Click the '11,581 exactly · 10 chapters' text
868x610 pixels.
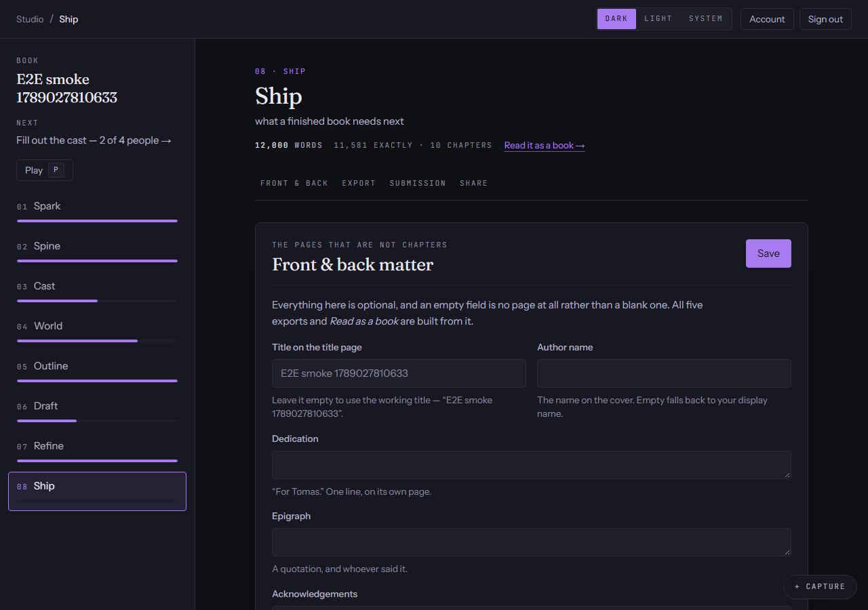pos(413,145)
